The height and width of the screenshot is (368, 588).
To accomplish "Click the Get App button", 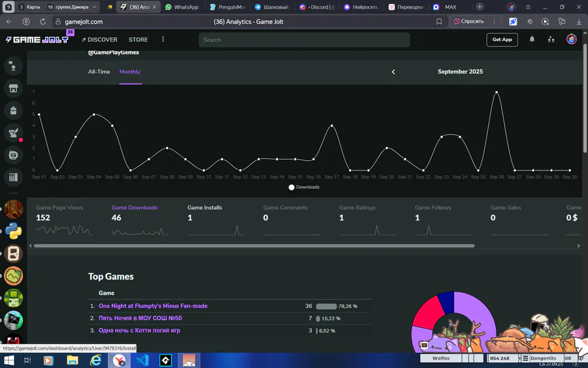I will 502,39.
